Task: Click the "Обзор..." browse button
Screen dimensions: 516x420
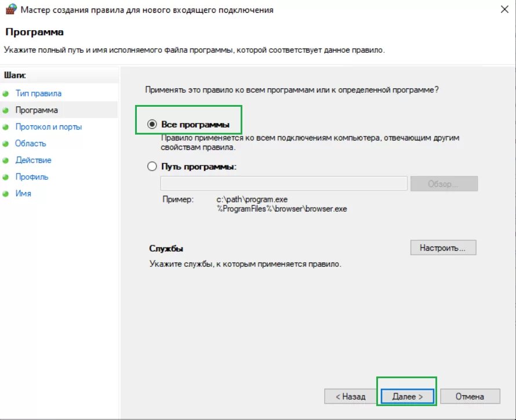Action: [444, 184]
